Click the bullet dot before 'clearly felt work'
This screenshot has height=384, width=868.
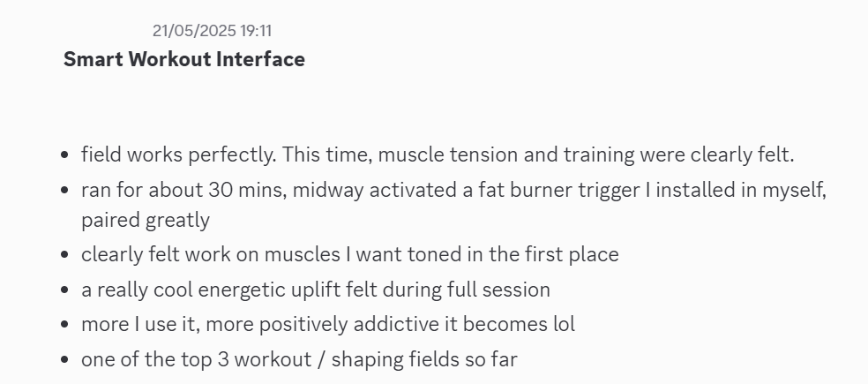pos(64,255)
